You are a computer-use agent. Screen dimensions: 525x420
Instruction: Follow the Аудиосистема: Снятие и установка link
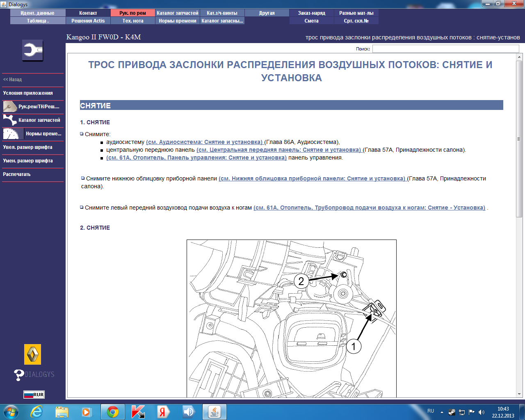[204, 142]
